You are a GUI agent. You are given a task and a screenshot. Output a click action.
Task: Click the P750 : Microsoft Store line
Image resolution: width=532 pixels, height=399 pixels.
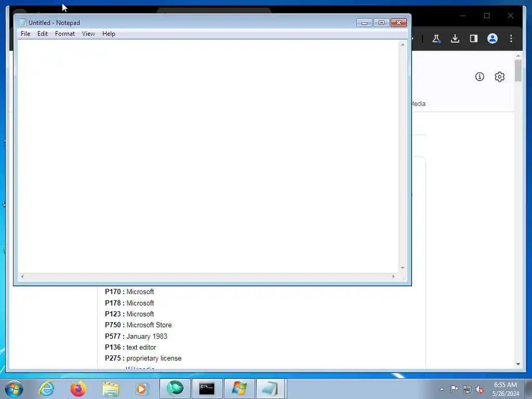(138, 325)
